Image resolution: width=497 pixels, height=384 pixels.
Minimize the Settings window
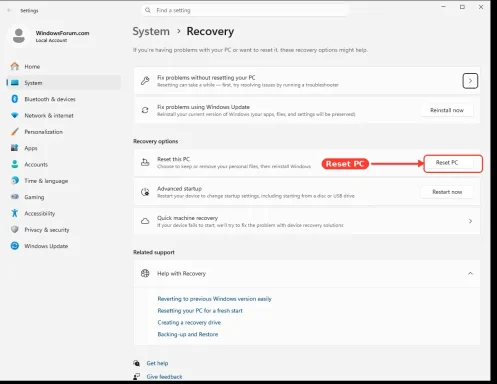[443, 7]
